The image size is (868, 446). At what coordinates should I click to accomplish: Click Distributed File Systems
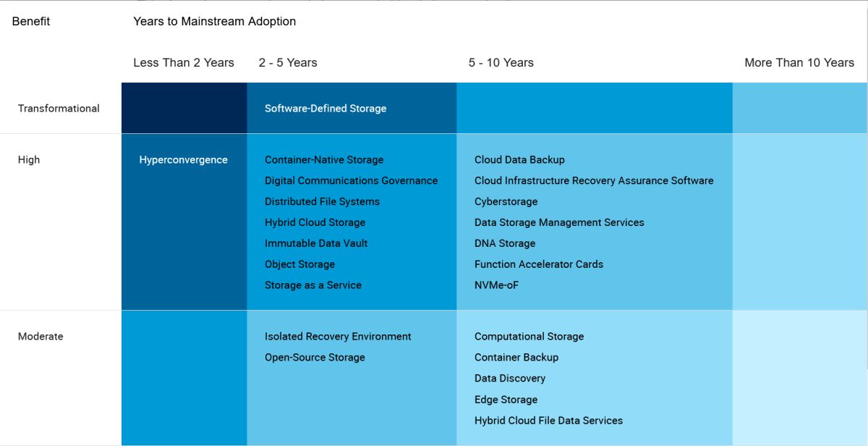(322, 202)
